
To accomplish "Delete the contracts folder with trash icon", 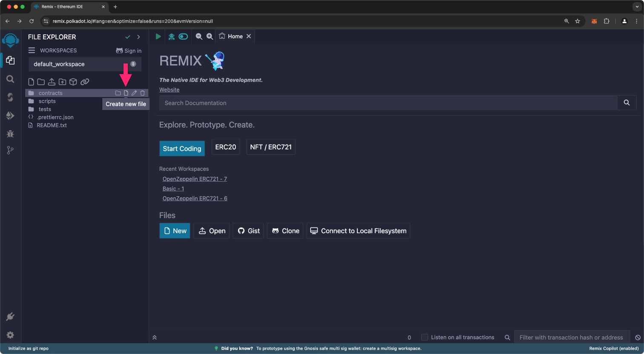I will [x=143, y=93].
